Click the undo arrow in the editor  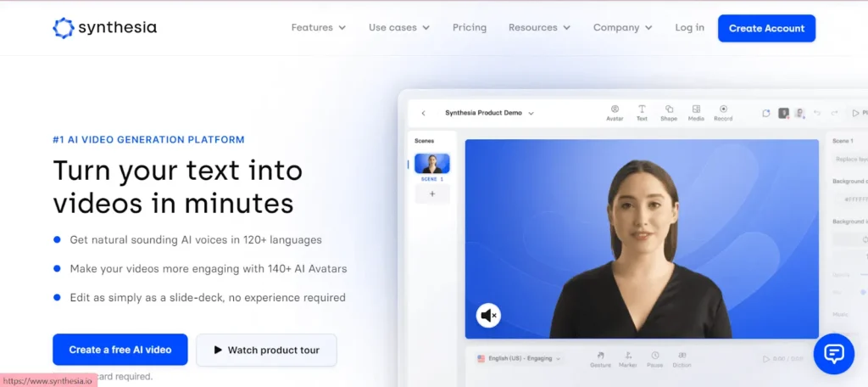coord(816,113)
